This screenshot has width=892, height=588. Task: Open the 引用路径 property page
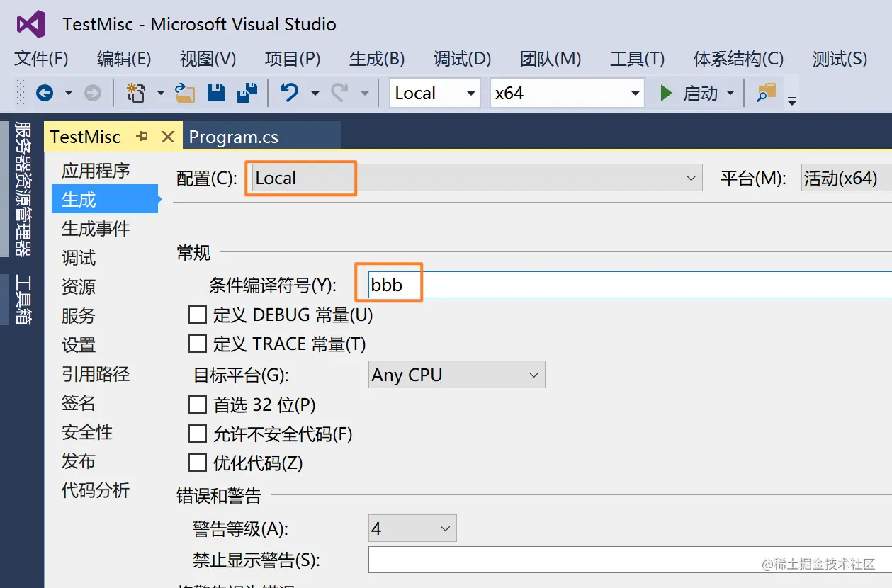96,374
